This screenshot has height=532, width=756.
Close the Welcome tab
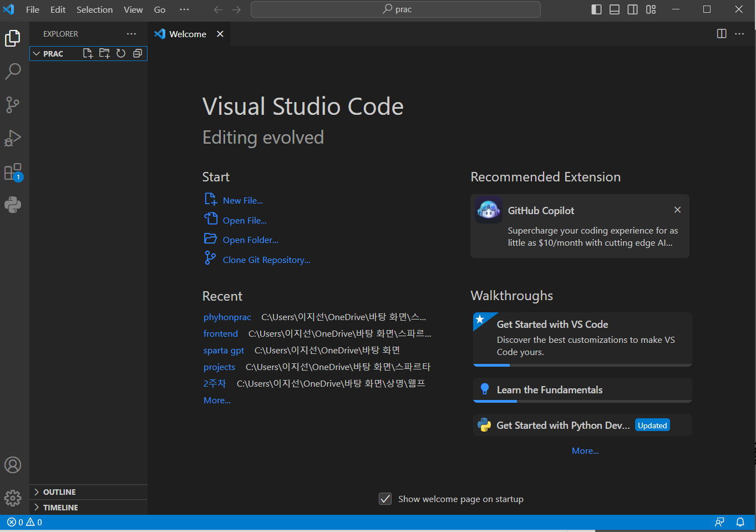point(220,34)
